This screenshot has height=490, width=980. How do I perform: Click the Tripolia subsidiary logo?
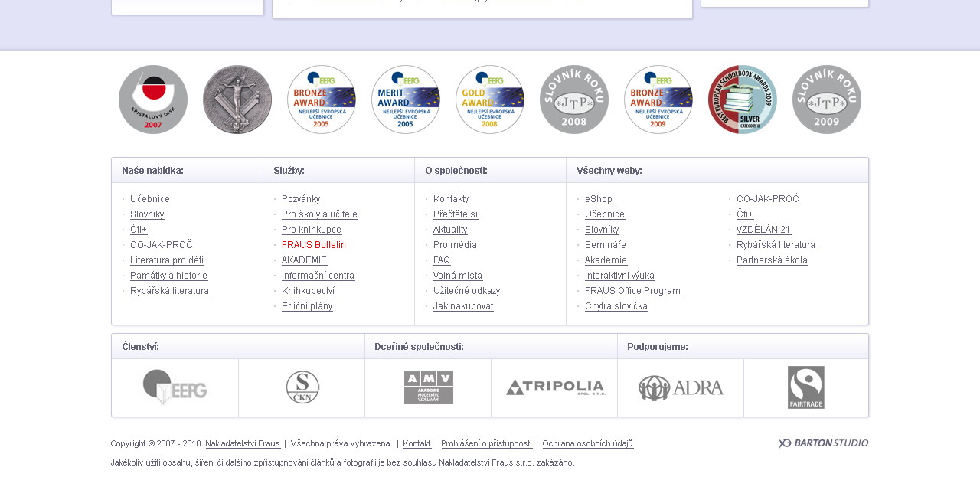[x=554, y=387]
